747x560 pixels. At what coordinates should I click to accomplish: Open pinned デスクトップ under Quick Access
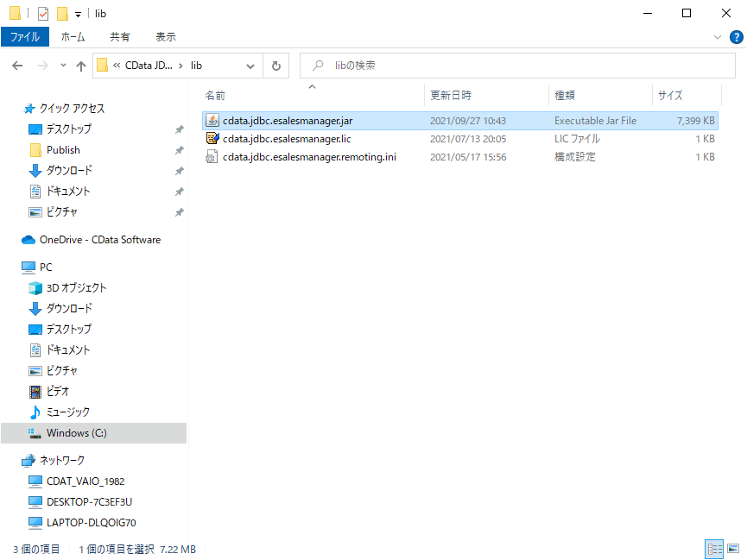[x=68, y=129]
